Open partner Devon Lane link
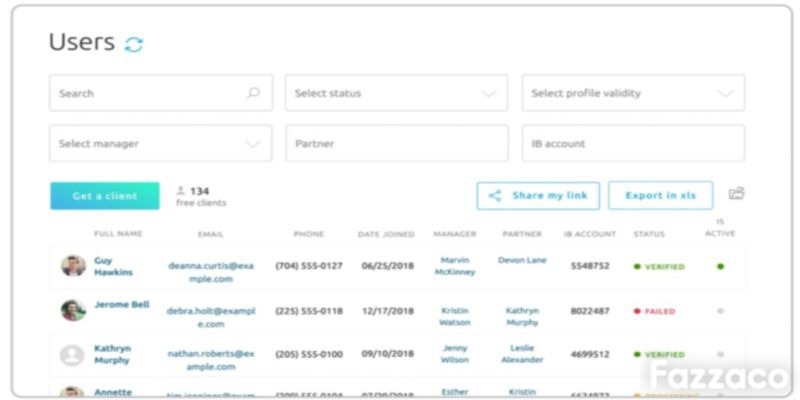Viewport: 800px width, 400px height. pyautogui.click(x=522, y=260)
